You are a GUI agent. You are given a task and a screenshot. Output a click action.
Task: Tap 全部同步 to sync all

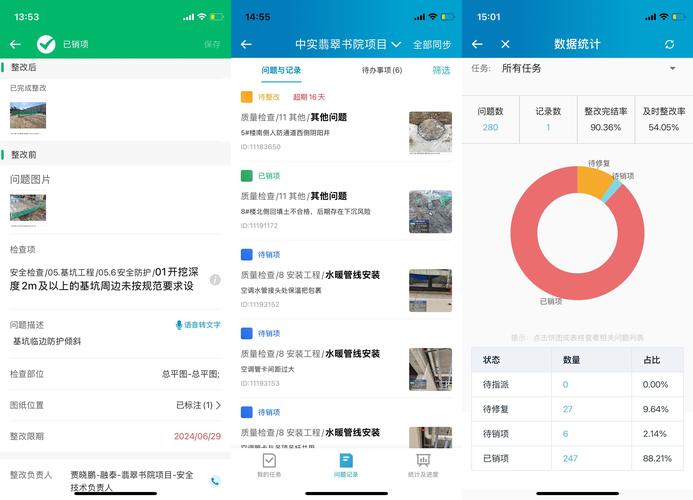432,45
